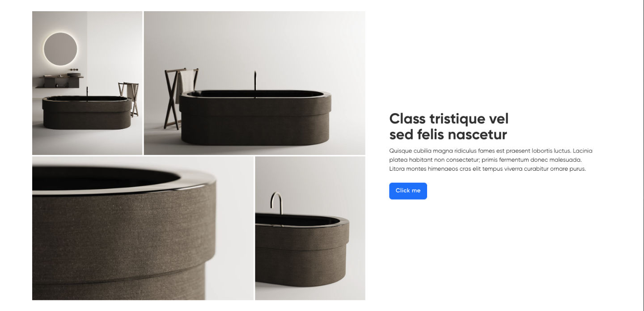This screenshot has height=311, width=644.
Task: Open the bottom-right photo with curved faucet
Action: (310, 228)
